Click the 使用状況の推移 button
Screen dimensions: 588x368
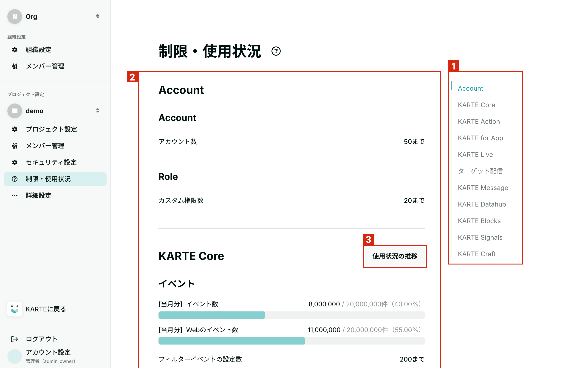pyautogui.click(x=395, y=256)
